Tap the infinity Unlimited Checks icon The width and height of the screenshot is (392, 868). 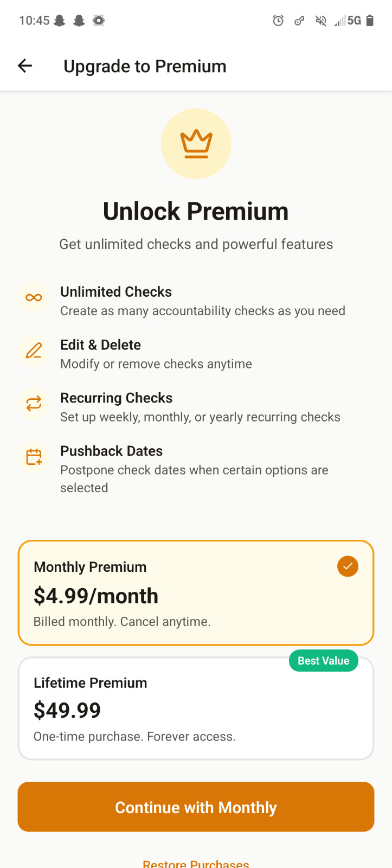pyautogui.click(x=34, y=297)
